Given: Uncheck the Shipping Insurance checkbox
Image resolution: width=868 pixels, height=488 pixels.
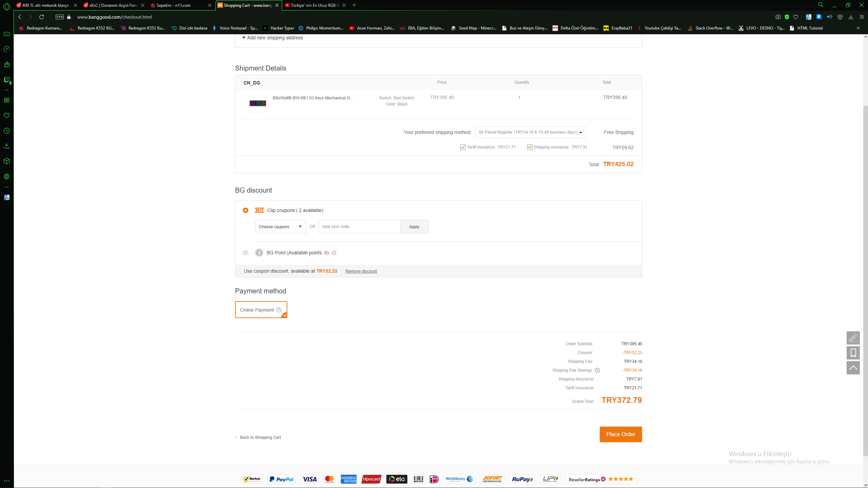Looking at the screenshot, I should click(529, 147).
